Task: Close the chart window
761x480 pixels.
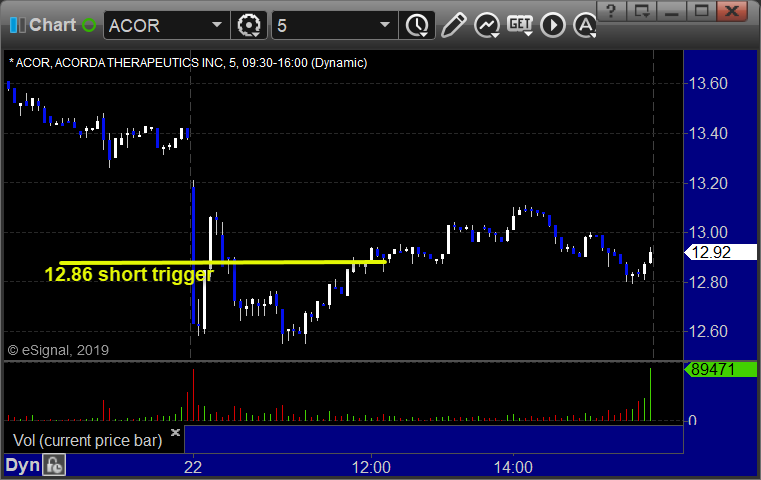Action: (x=732, y=10)
